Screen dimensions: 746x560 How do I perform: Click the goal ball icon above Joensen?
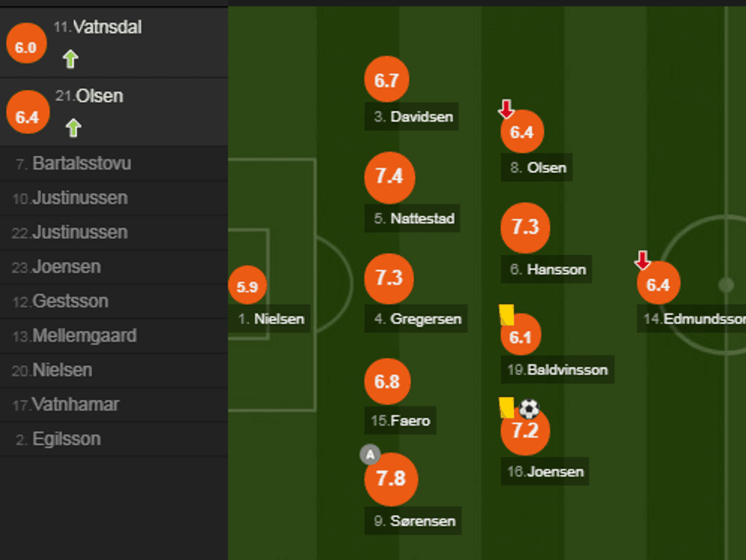pos(529,409)
